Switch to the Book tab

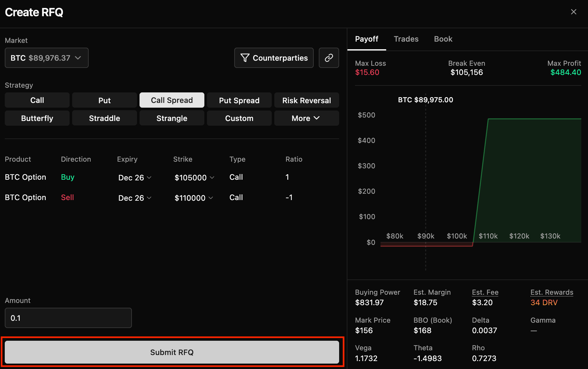coord(443,39)
